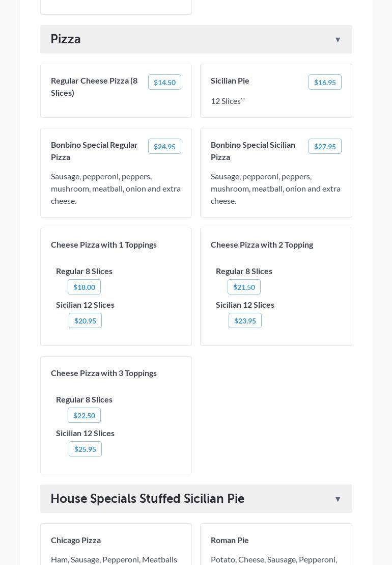Open the Roman Pie item
The width and height of the screenshot is (392, 565).
coord(230,540)
